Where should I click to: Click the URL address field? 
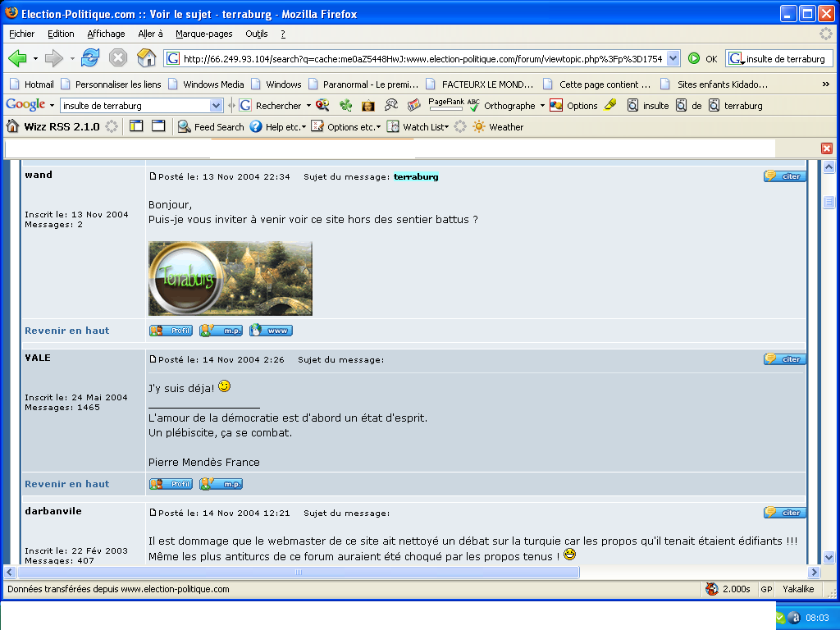[423, 58]
